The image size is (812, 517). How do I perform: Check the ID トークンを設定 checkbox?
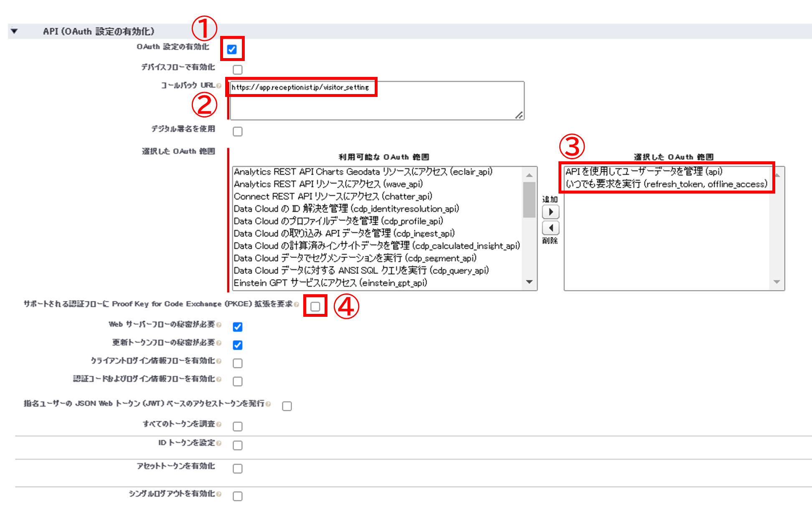pyautogui.click(x=238, y=446)
